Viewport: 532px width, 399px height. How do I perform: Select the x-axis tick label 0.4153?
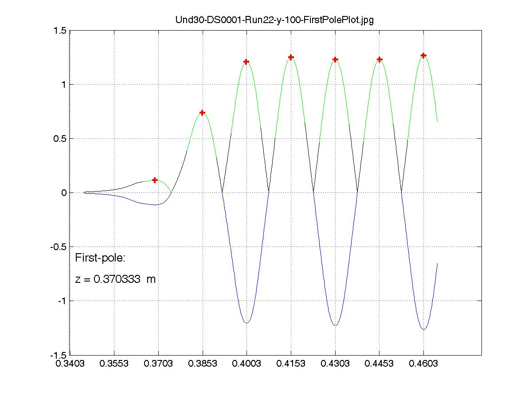291,364
